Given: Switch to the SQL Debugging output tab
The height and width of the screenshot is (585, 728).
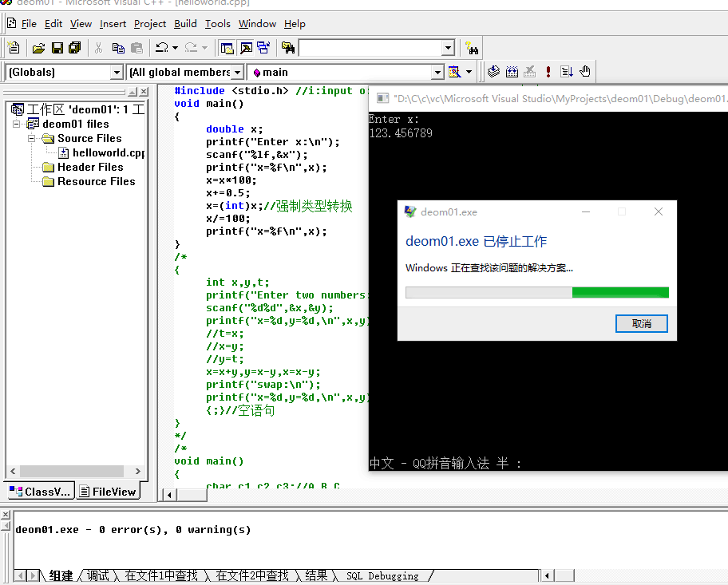Looking at the screenshot, I should [382, 575].
